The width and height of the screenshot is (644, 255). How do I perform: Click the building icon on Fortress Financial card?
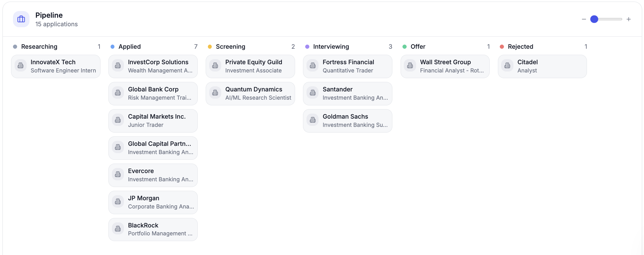(313, 66)
